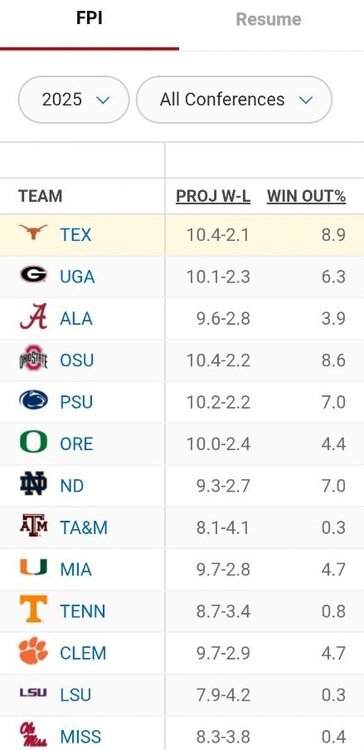
Task: Sort by PROJ W-L column
Action: 213,196
